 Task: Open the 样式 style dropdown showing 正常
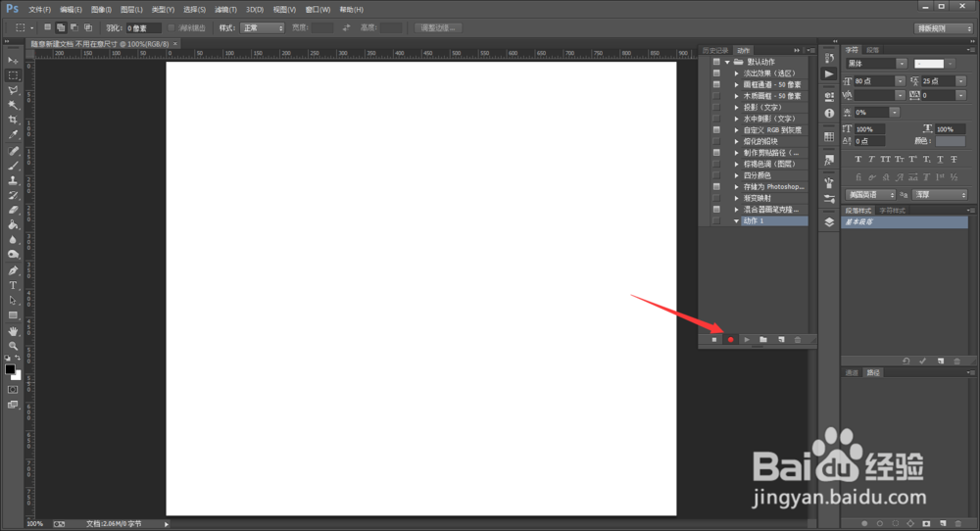click(x=263, y=28)
